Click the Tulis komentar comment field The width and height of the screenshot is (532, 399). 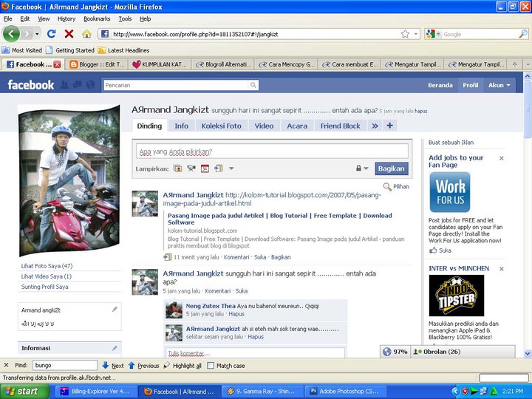coord(254,353)
